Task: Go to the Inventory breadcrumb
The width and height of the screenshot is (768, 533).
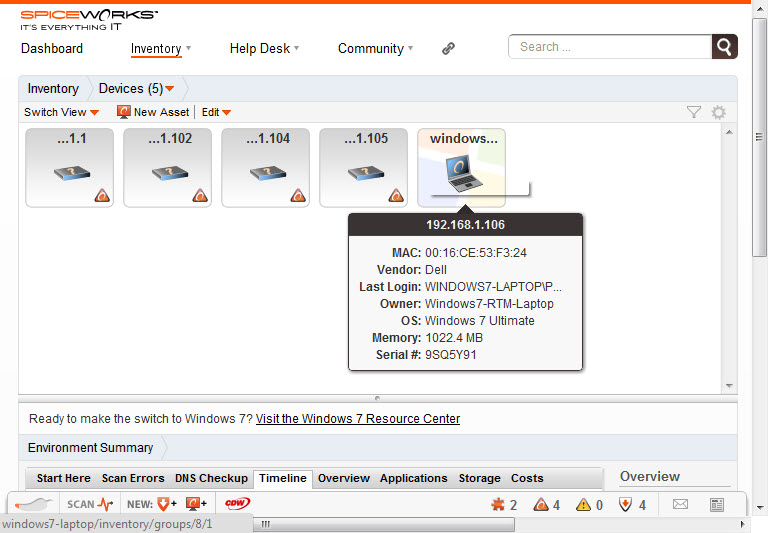Action: 53,89
